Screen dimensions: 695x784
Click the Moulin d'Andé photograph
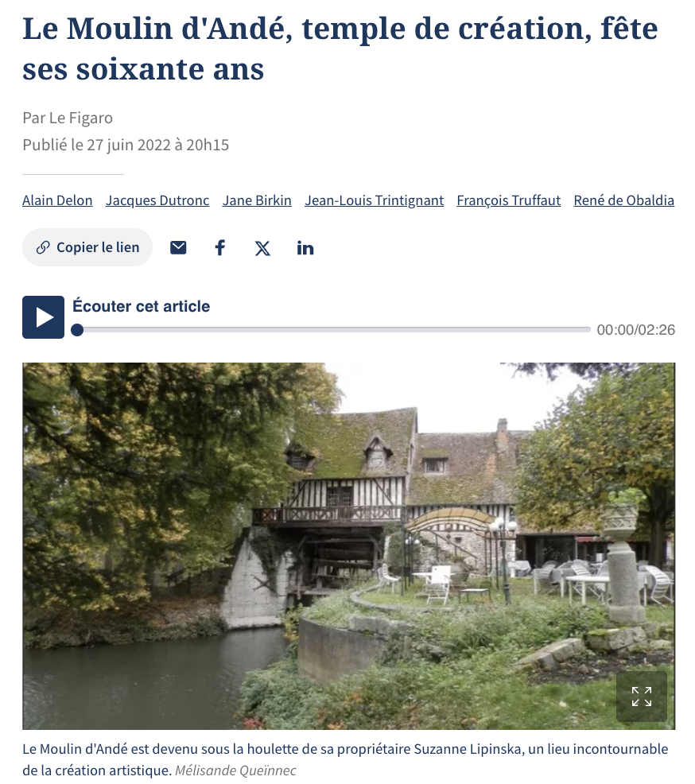348,546
